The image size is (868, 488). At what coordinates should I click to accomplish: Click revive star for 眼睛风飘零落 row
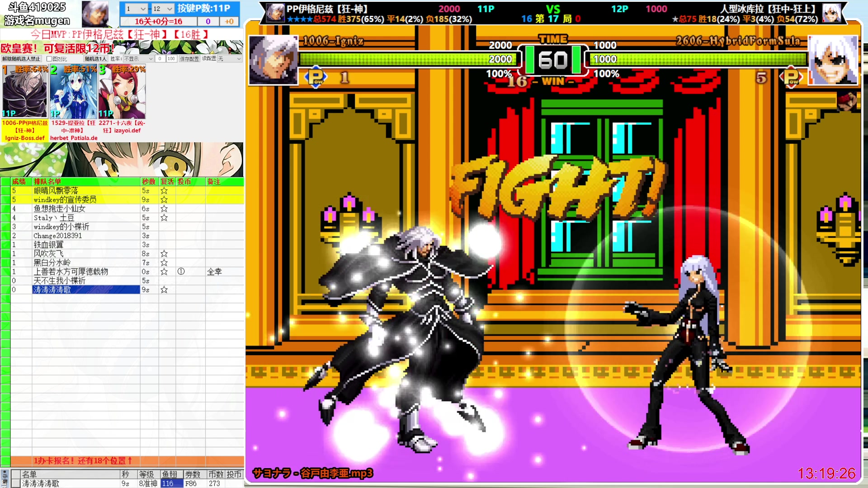tap(164, 191)
